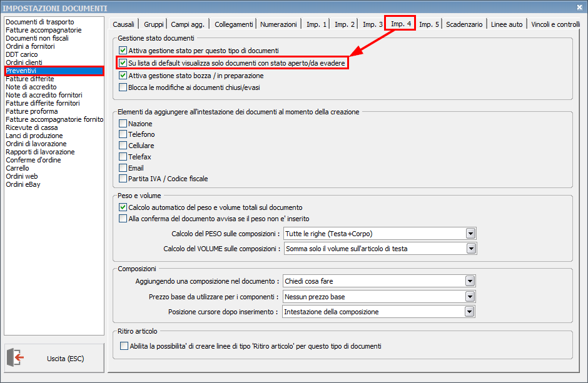Viewport: 588px width, 383px height.
Task: Switch to Imp. 2 tab
Action: pos(344,24)
